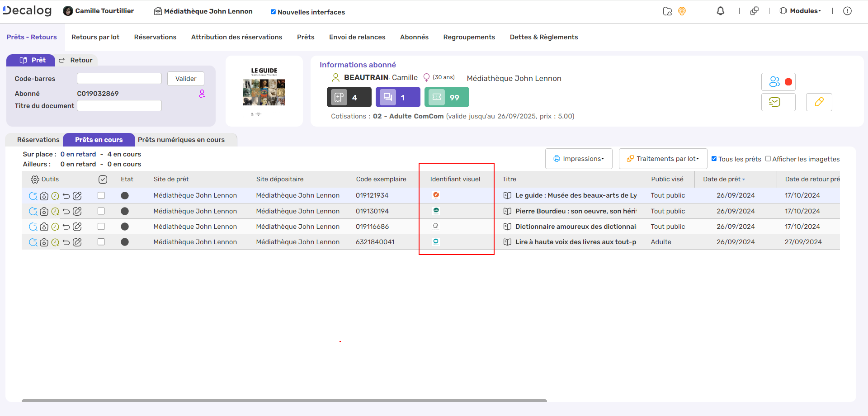Open the title Pierre Bourdieu link
868x416 pixels.
tap(575, 211)
